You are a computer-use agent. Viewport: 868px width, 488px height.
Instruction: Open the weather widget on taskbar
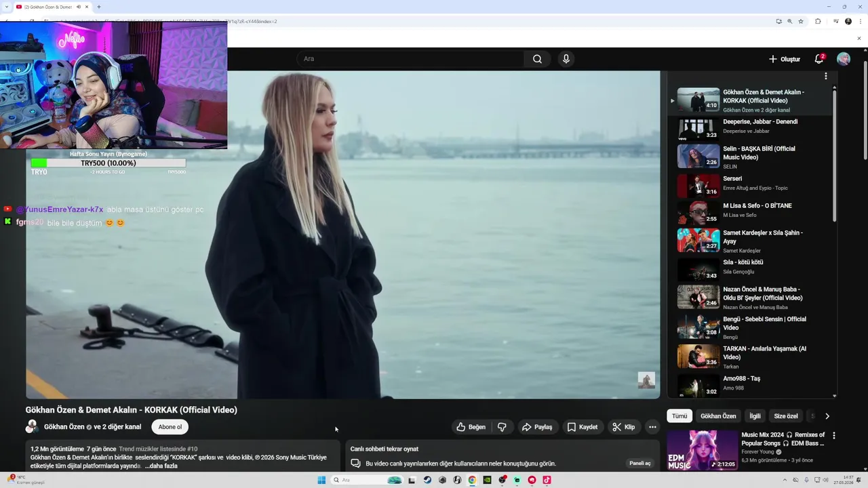click(x=26, y=480)
